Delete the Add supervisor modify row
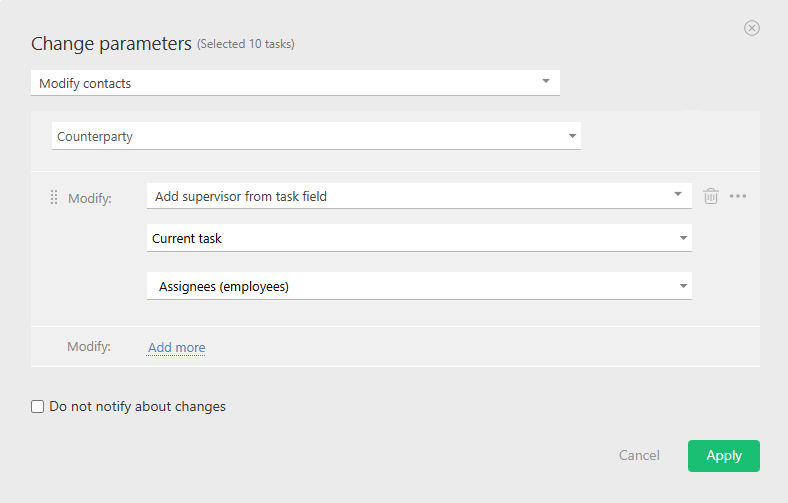 point(711,196)
